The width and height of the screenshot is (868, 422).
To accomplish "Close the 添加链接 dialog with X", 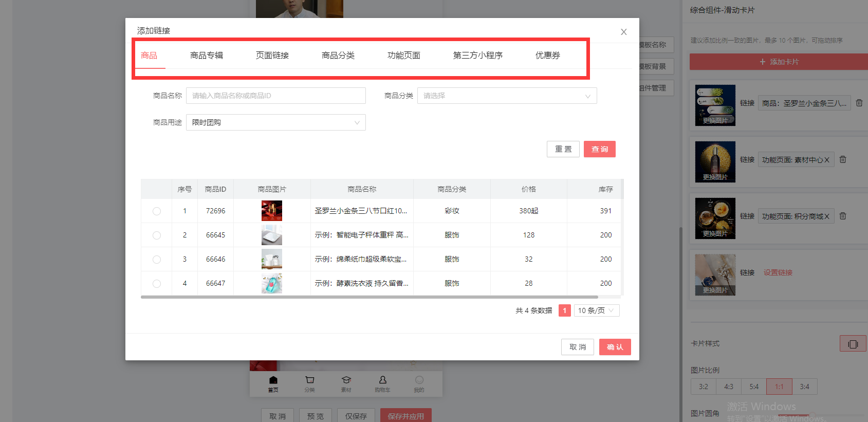I will tap(623, 32).
